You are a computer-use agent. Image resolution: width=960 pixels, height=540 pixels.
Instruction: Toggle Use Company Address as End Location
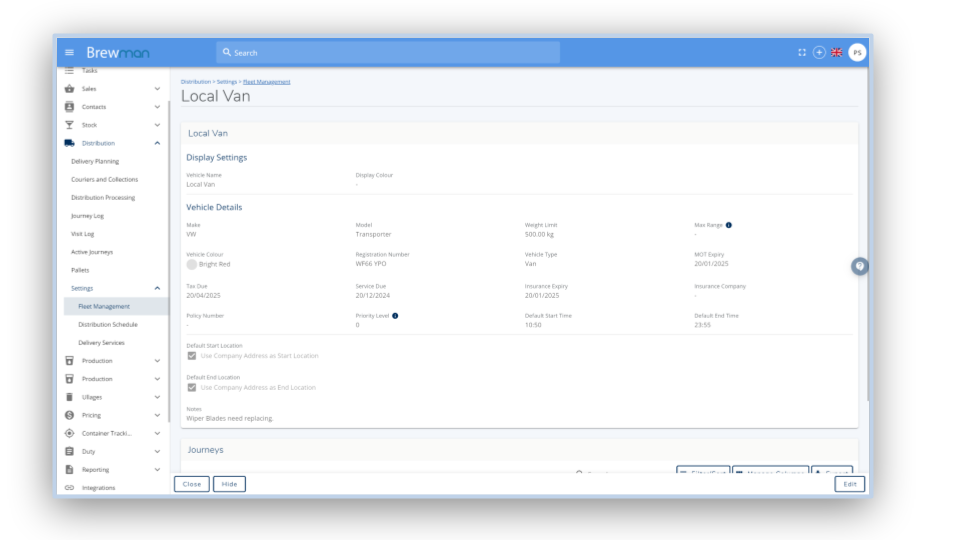click(192, 388)
